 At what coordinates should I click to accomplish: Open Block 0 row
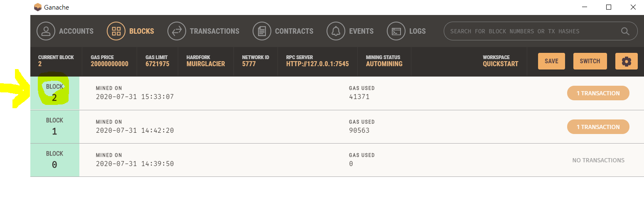[x=337, y=160]
